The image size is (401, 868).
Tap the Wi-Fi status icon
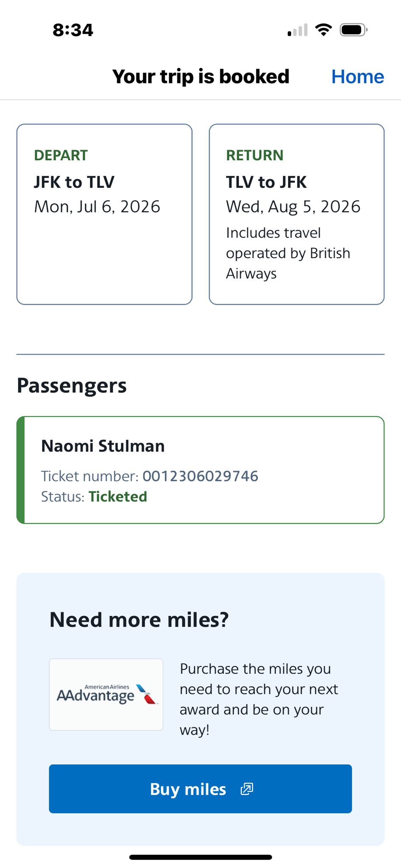click(323, 30)
